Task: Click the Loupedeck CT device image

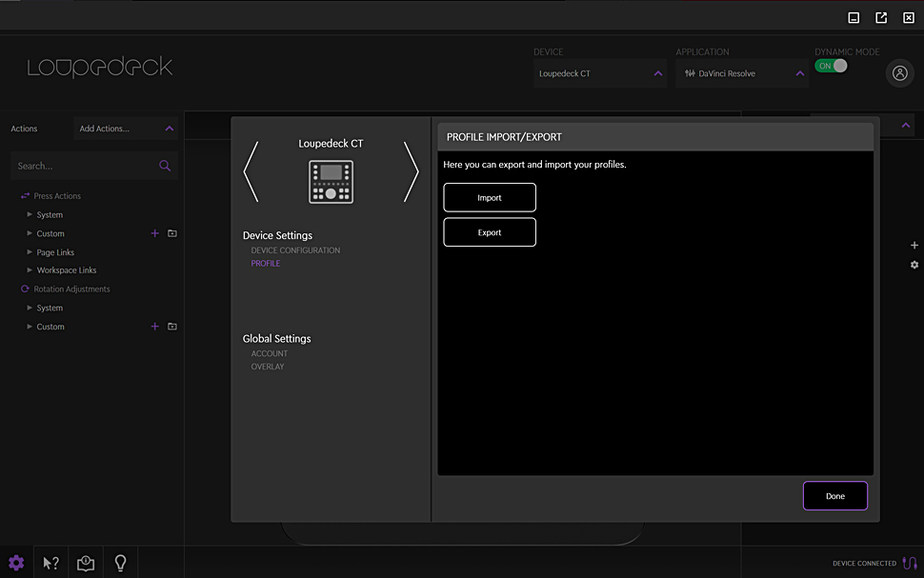Action: tap(331, 182)
